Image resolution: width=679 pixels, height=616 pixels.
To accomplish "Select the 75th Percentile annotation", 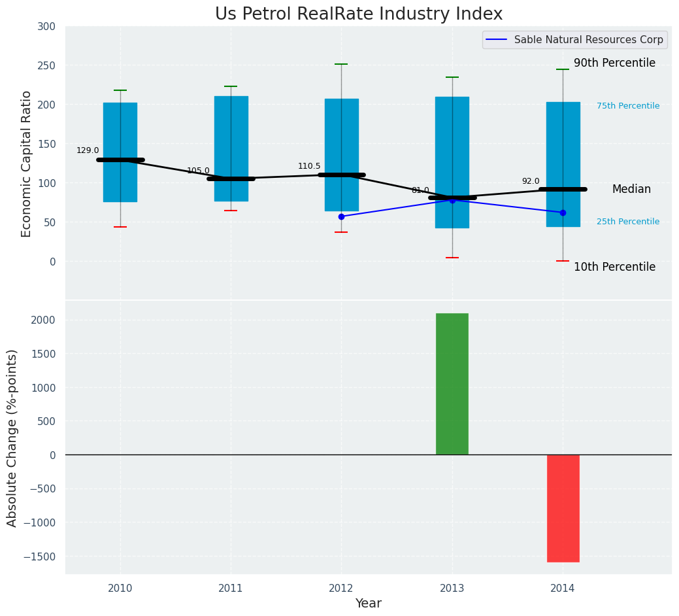I will (627, 106).
